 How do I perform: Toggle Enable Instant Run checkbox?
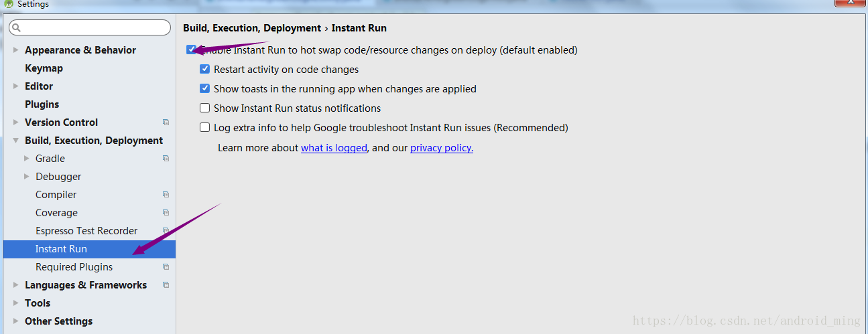[192, 50]
